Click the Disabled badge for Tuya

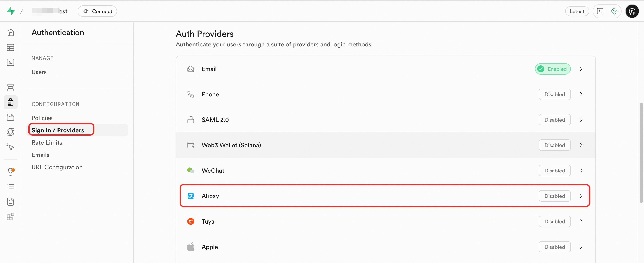[x=555, y=221]
